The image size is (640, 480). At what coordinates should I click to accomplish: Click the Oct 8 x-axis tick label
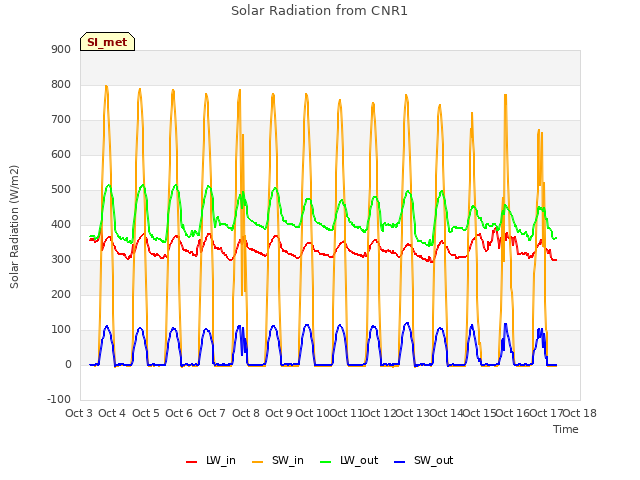[246, 413]
